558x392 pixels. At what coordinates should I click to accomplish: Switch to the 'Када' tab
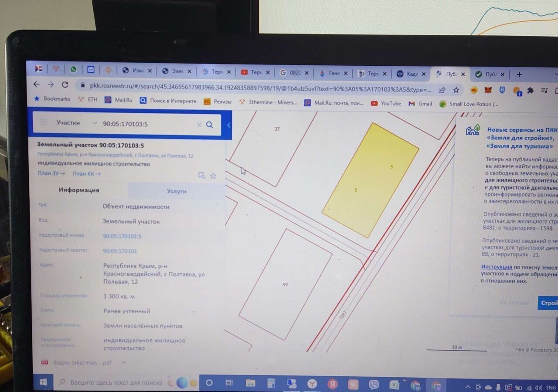pos(411,74)
